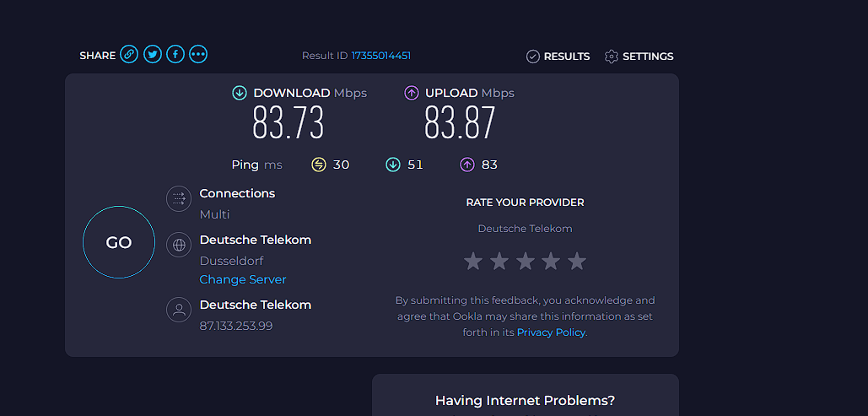Open more share options ellipsis icon
Image resolution: width=868 pixels, height=416 pixels.
[198, 54]
